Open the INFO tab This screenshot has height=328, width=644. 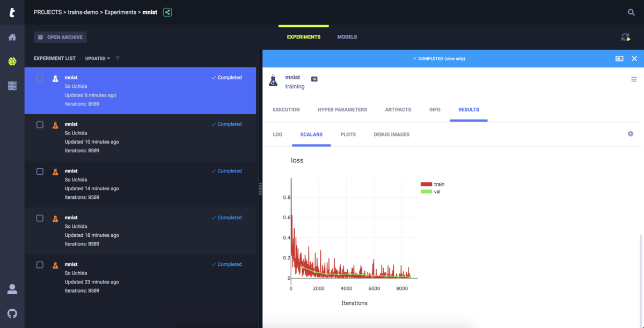point(435,109)
